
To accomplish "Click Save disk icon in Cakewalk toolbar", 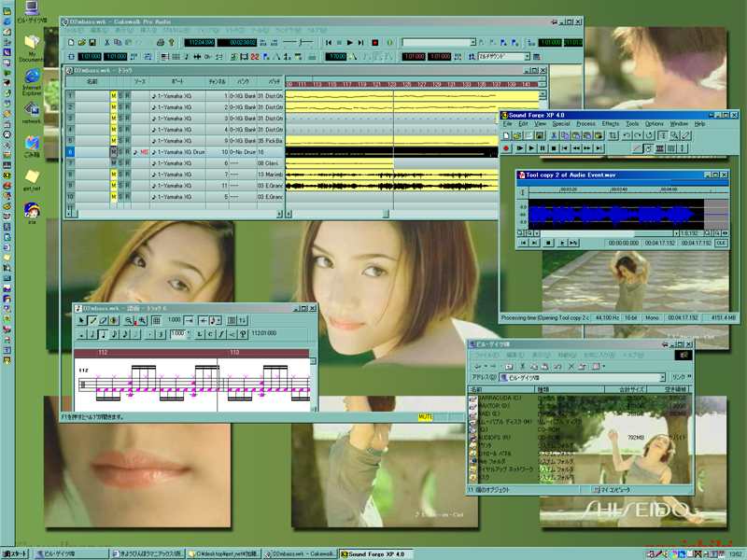I will click(92, 42).
